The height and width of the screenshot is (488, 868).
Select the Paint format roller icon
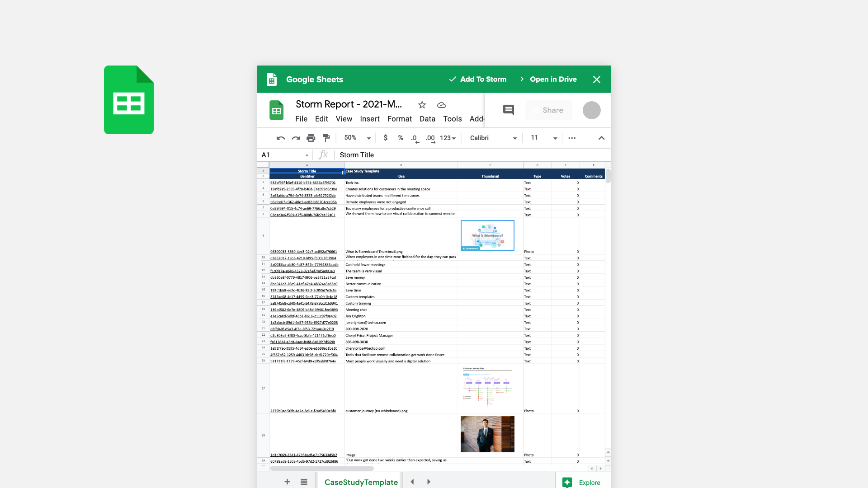326,138
